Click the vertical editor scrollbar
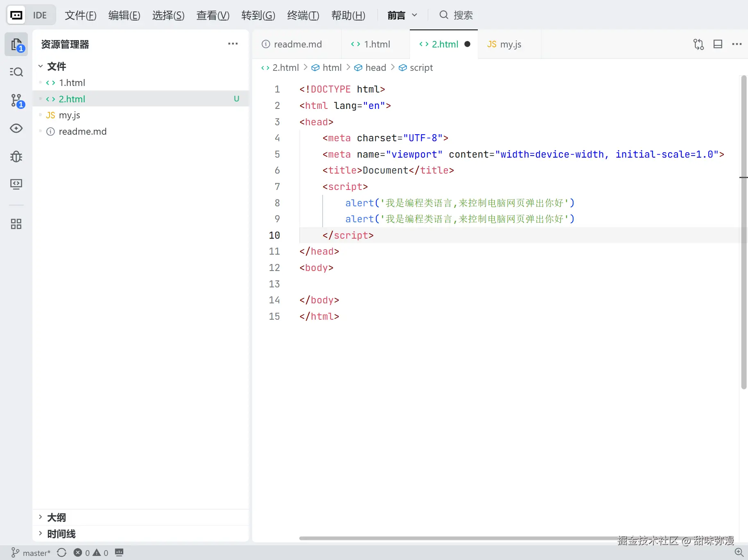Image resolution: width=748 pixels, height=560 pixels. pyautogui.click(x=743, y=232)
